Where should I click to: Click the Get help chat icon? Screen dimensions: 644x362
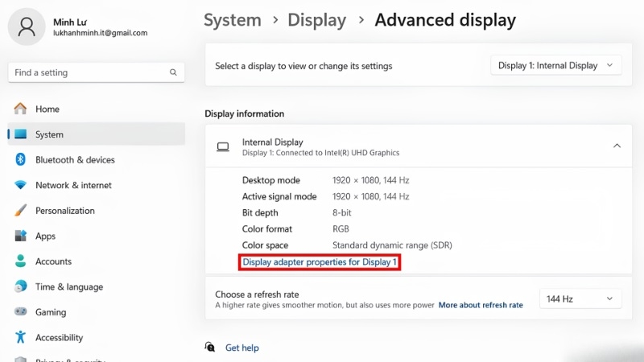click(210, 348)
